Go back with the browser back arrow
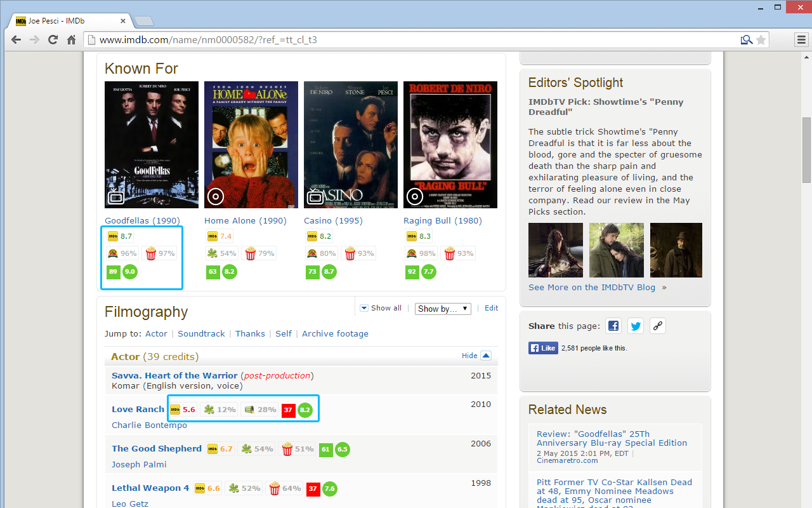The image size is (812, 508). click(x=16, y=39)
